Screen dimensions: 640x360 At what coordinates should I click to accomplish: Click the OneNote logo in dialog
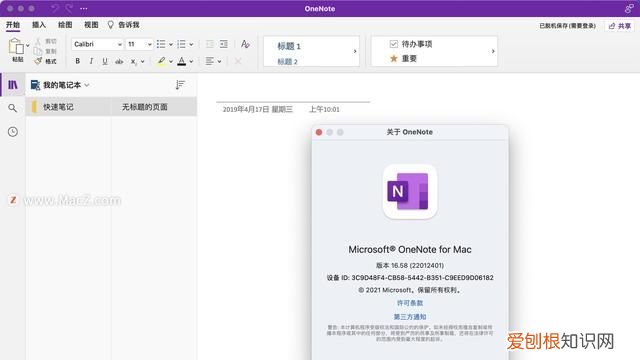(410, 191)
